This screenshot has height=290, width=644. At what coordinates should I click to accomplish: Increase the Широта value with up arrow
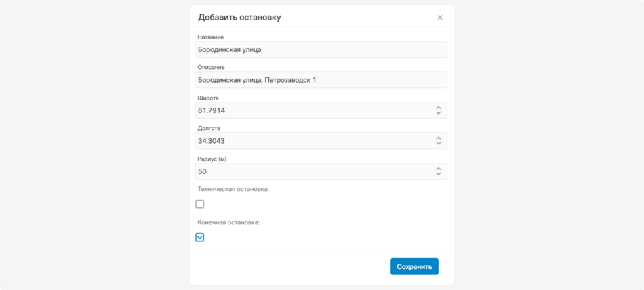pyautogui.click(x=438, y=108)
